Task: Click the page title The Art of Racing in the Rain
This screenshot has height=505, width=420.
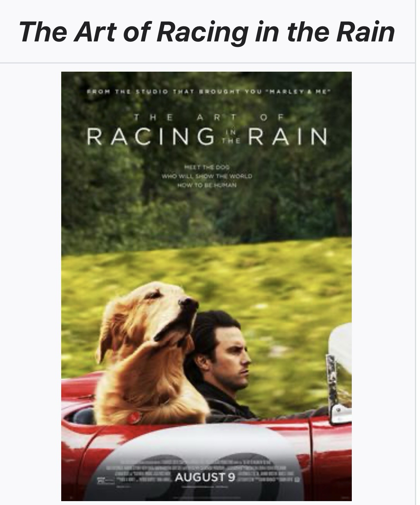Action: click(207, 31)
